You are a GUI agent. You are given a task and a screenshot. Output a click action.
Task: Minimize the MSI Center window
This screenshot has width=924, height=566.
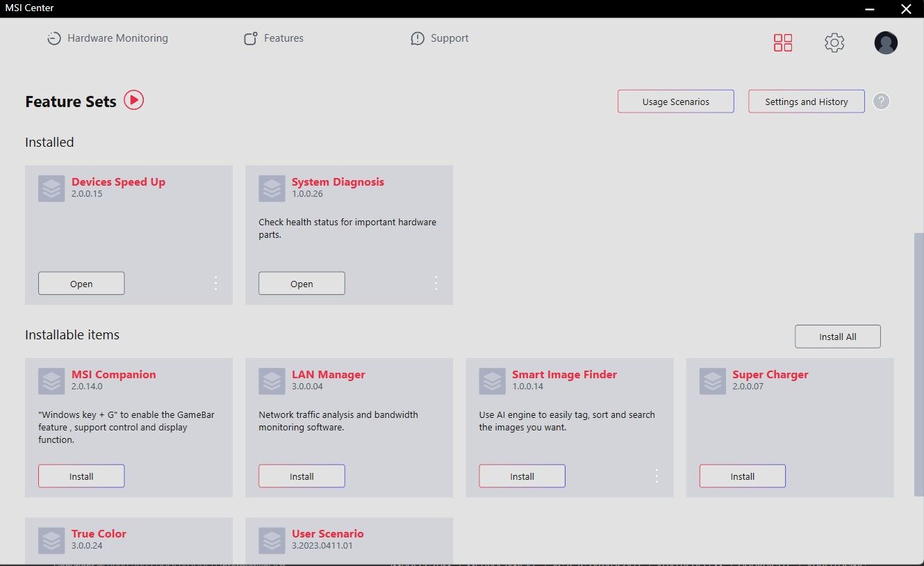[x=871, y=8]
